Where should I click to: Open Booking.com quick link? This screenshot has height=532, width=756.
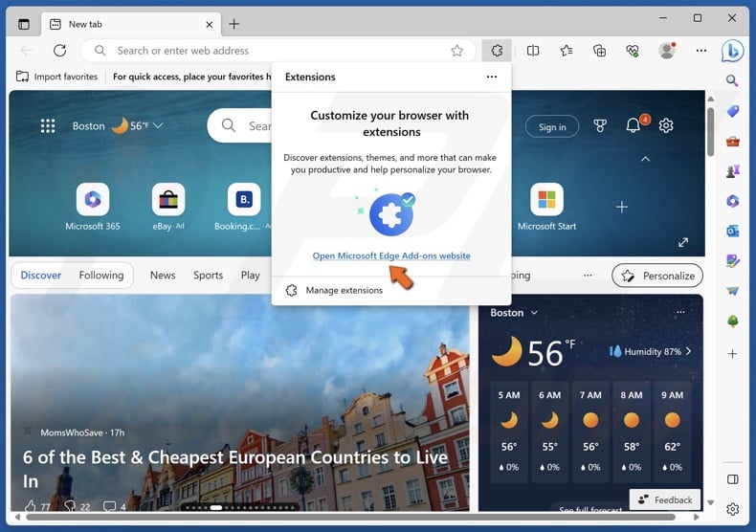244,207
